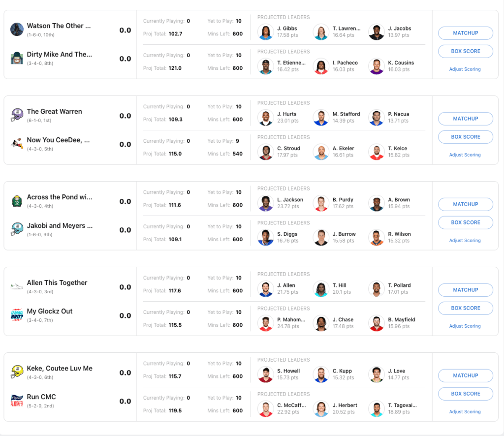Click The Great Warren helmet logo
The image size is (504, 436).
click(17, 115)
